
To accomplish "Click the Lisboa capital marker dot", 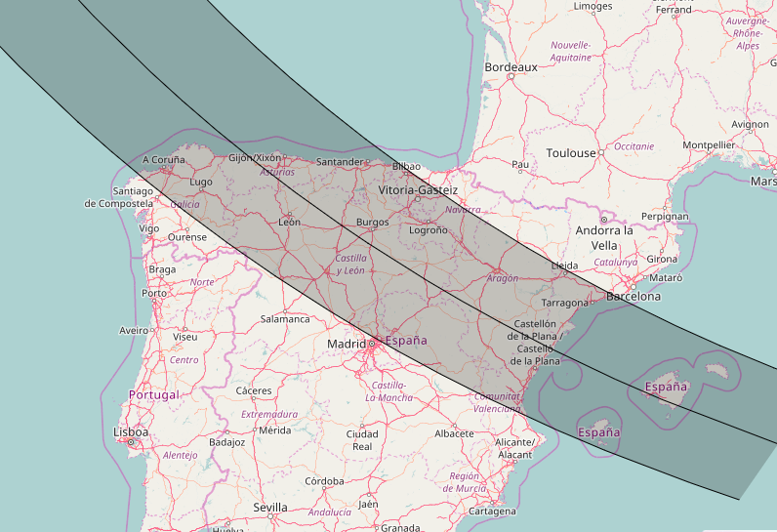I will pyautogui.click(x=131, y=442).
